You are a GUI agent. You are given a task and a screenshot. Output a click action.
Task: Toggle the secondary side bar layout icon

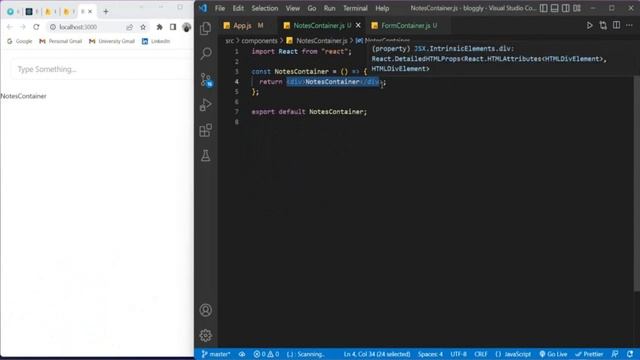[x=566, y=8]
